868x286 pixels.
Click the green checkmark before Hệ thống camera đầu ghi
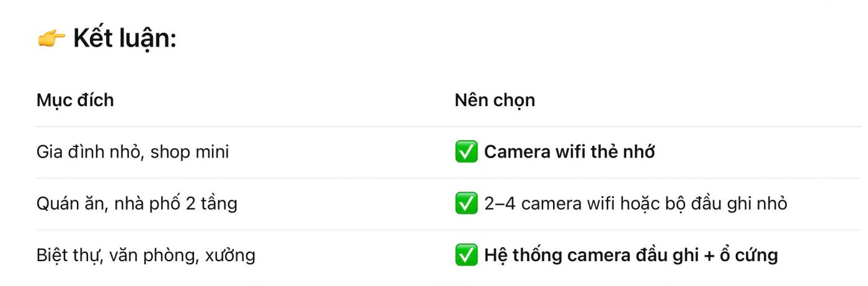[x=466, y=255]
